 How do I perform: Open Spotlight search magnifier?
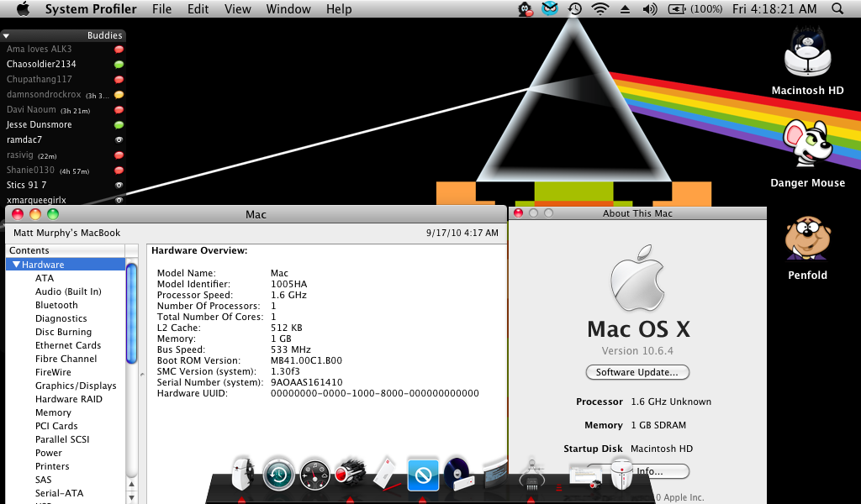[x=837, y=8]
